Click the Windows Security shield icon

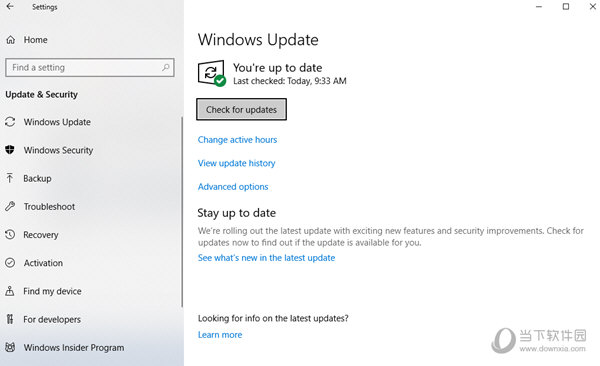click(x=10, y=150)
